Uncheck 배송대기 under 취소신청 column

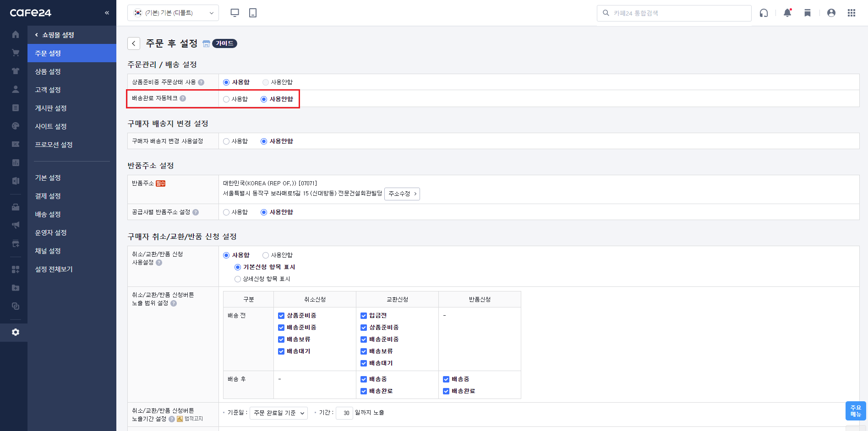tap(281, 351)
